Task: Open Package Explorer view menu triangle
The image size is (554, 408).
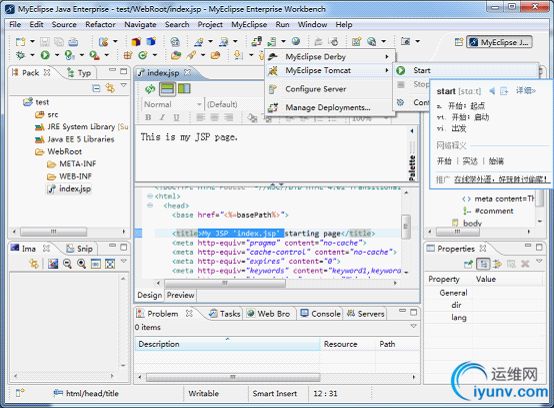Action: click(124, 85)
